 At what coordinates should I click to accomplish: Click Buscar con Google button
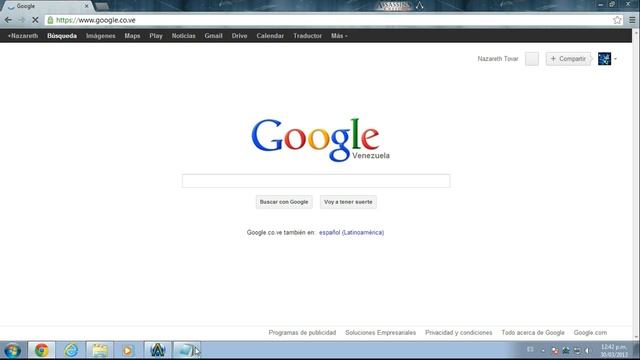click(284, 202)
